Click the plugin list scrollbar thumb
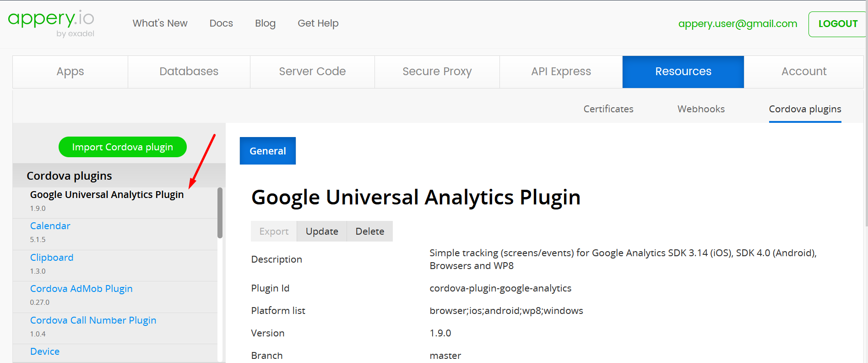The image size is (868, 363). (220, 213)
